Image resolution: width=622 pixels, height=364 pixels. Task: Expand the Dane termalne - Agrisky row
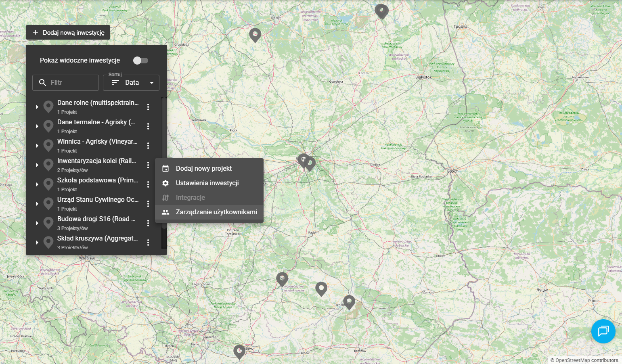[37, 126]
